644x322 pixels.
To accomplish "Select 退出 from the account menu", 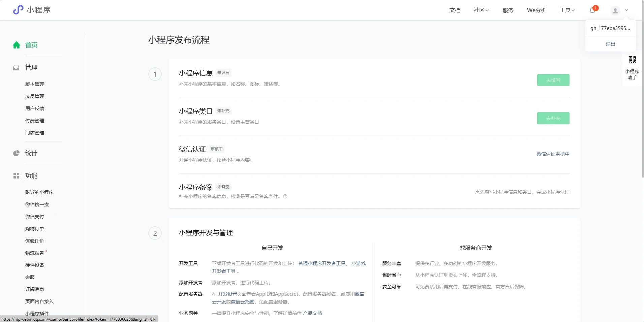I will tap(610, 44).
